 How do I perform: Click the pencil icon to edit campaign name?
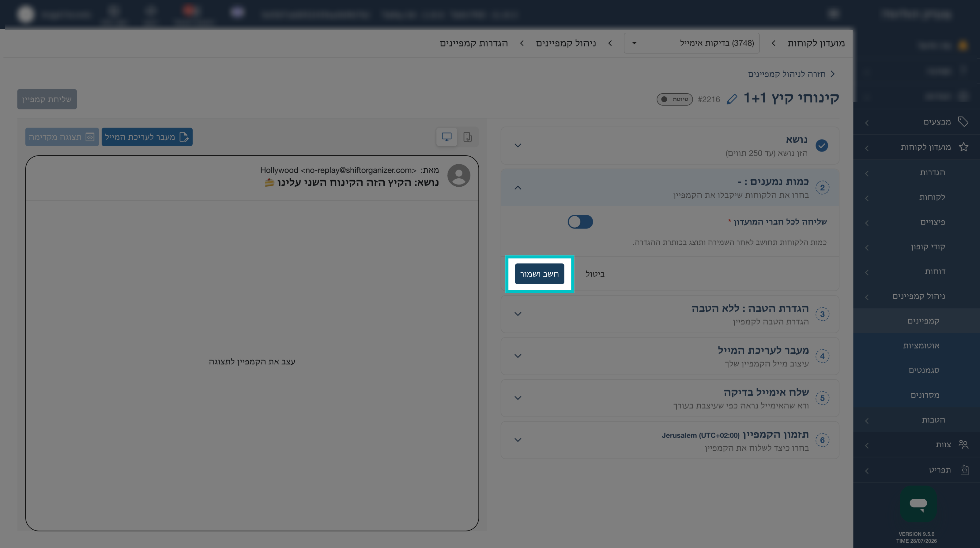pyautogui.click(x=732, y=99)
